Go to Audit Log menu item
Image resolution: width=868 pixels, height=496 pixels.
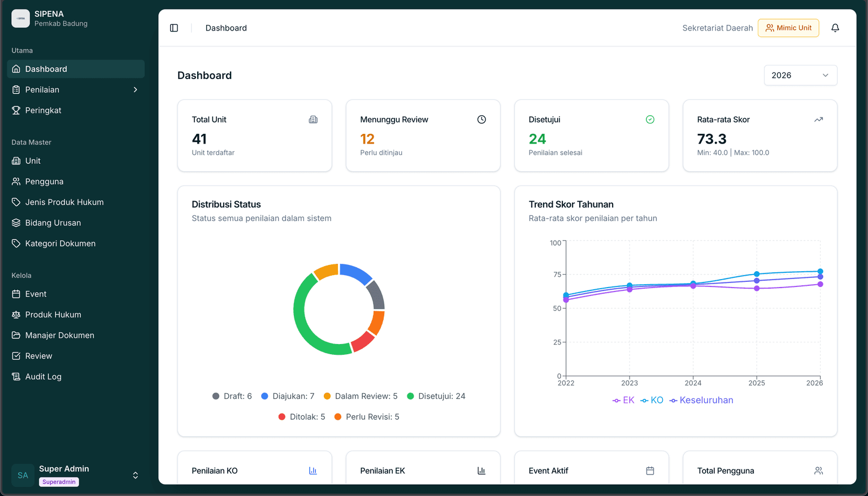point(43,377)
